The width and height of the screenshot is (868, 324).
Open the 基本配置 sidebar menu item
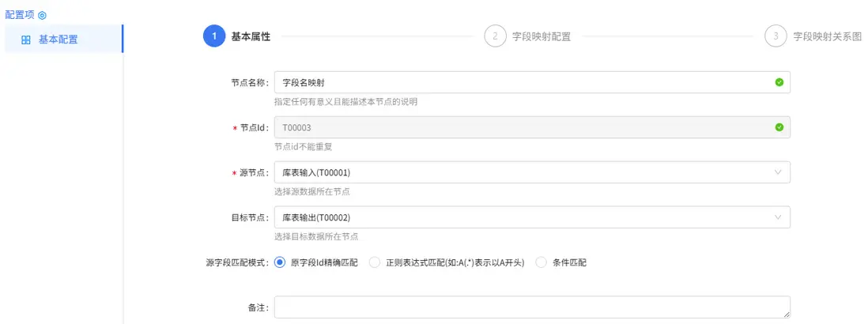point(58,40)
